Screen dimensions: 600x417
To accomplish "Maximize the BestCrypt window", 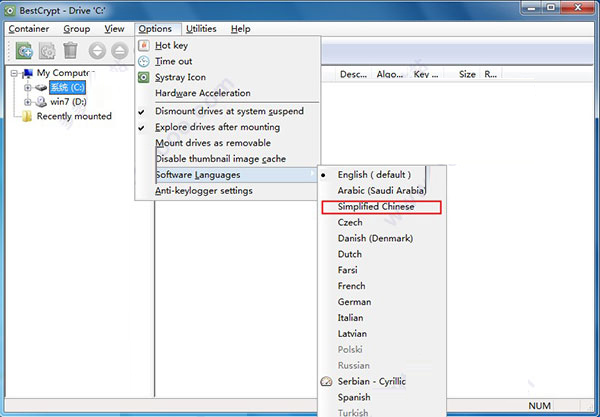I will [x=550, y=7].
